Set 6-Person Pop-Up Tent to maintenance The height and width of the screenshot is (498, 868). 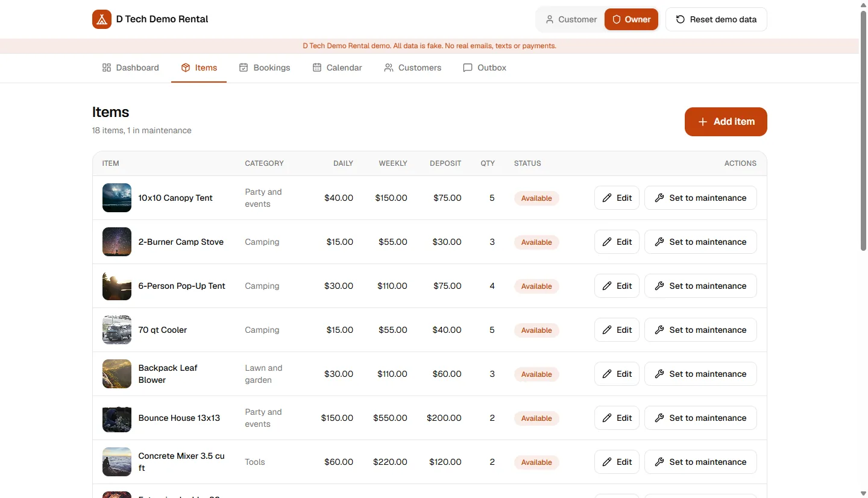700,286
